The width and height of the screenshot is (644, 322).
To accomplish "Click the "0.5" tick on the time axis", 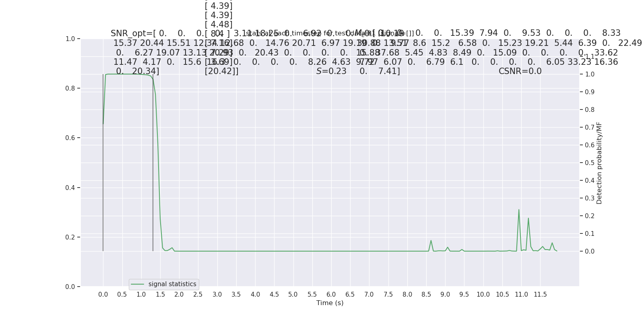I will pyautogui.click(x=122, y=295).
